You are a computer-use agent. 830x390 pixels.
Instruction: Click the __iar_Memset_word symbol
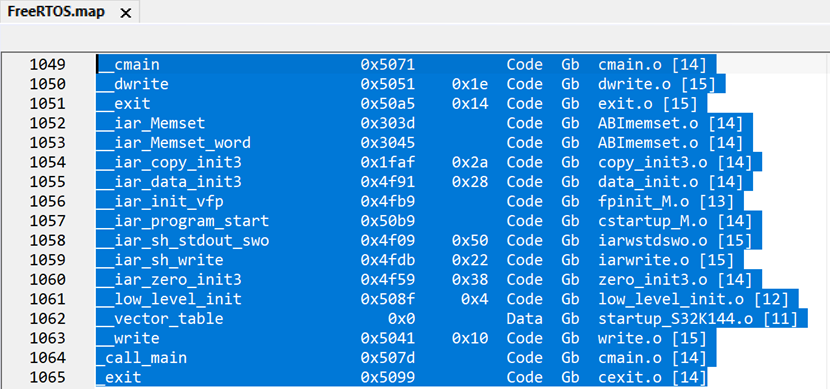[174, 143]
